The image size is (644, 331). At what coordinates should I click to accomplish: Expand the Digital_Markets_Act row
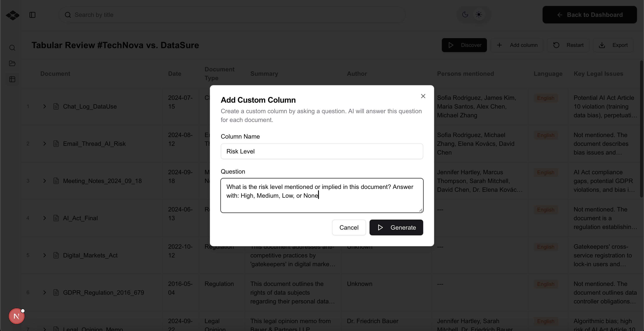pos(44,255)
